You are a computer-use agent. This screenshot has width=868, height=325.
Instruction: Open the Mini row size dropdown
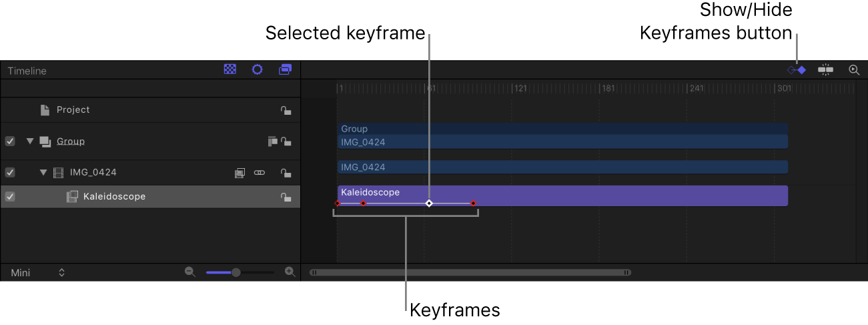click(x=37, y=273)
